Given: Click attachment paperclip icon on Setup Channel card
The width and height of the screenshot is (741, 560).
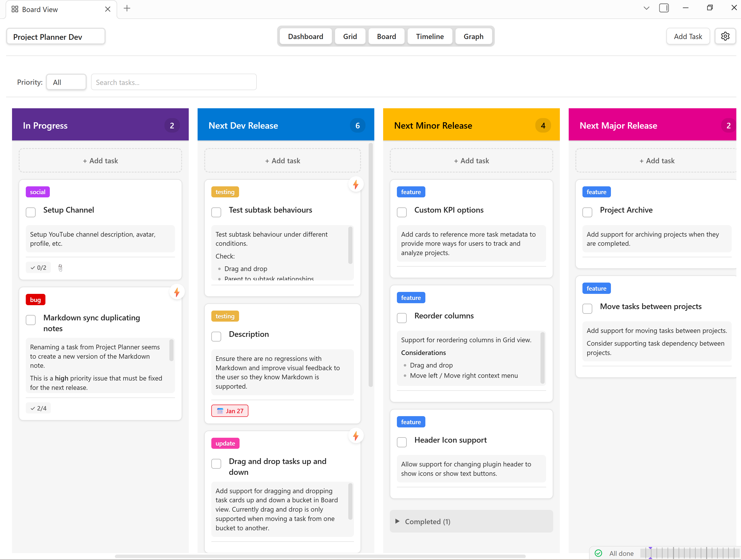Looking at the screenshot, I should (60, 268).
